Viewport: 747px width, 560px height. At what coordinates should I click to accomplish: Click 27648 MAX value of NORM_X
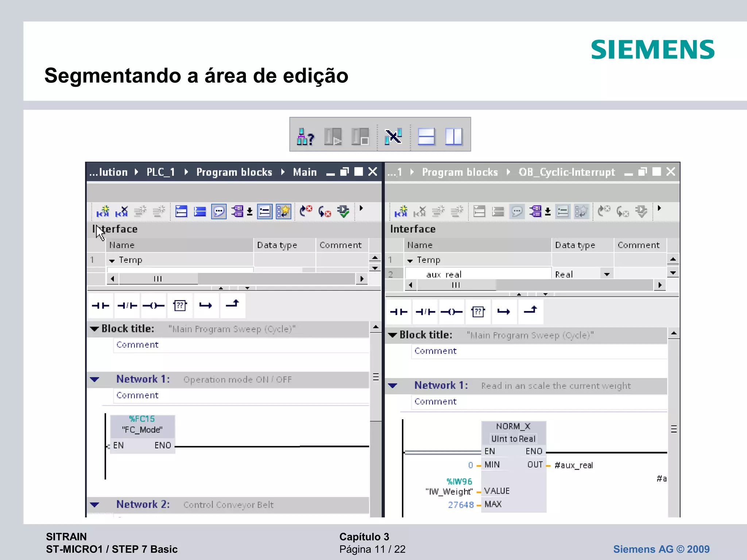tap(461, 505)
